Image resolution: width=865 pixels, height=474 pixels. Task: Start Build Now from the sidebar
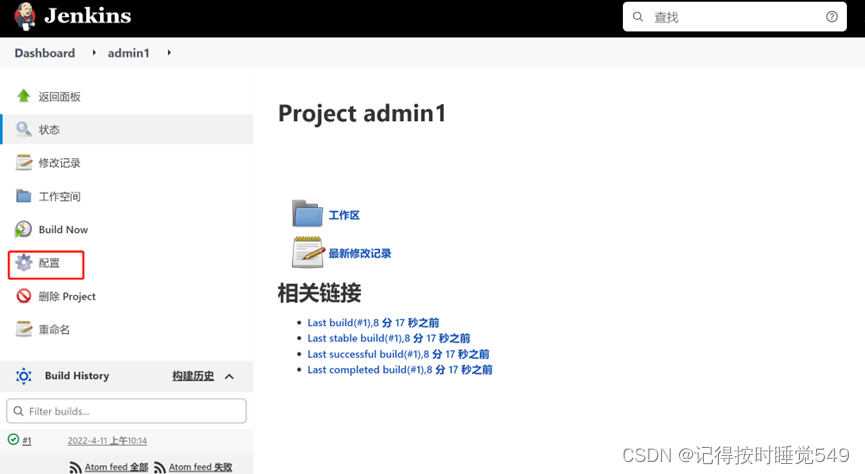pos(63,230)
